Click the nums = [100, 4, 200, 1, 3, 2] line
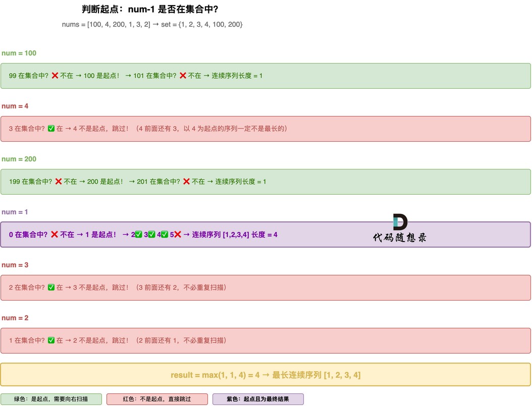This screenshot has width=532, height=406. click(x=152, y=24)
